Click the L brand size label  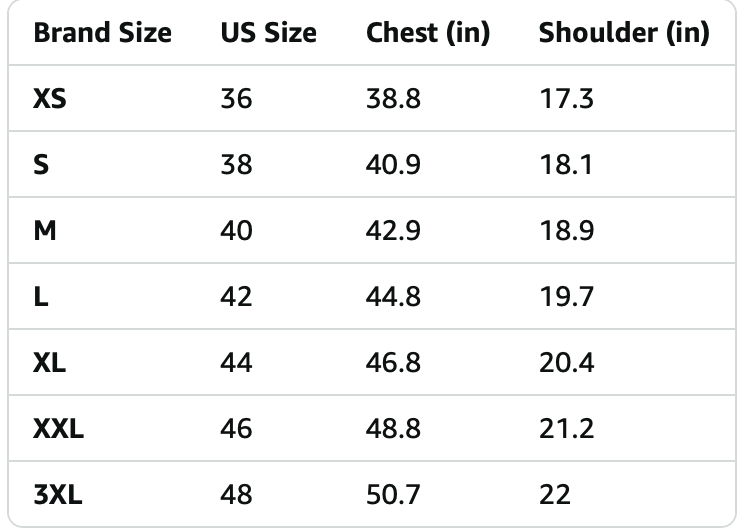(x=41, y=296)
